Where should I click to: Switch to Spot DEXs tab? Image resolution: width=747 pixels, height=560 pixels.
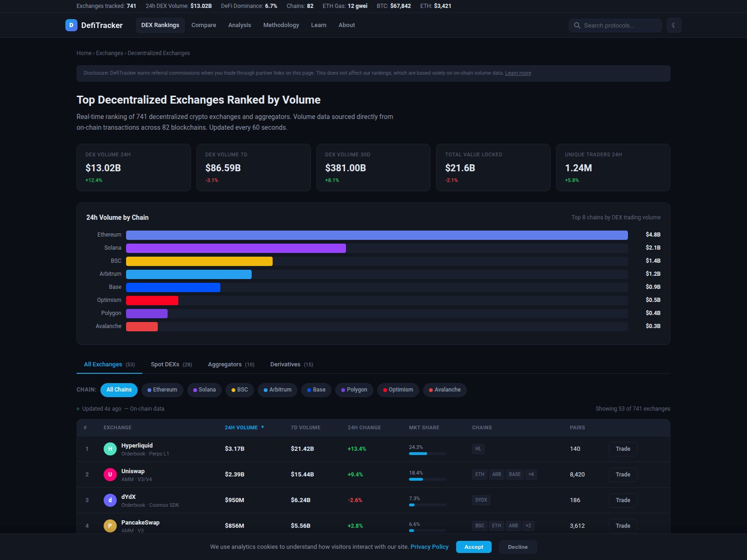[x=171, y=364]
